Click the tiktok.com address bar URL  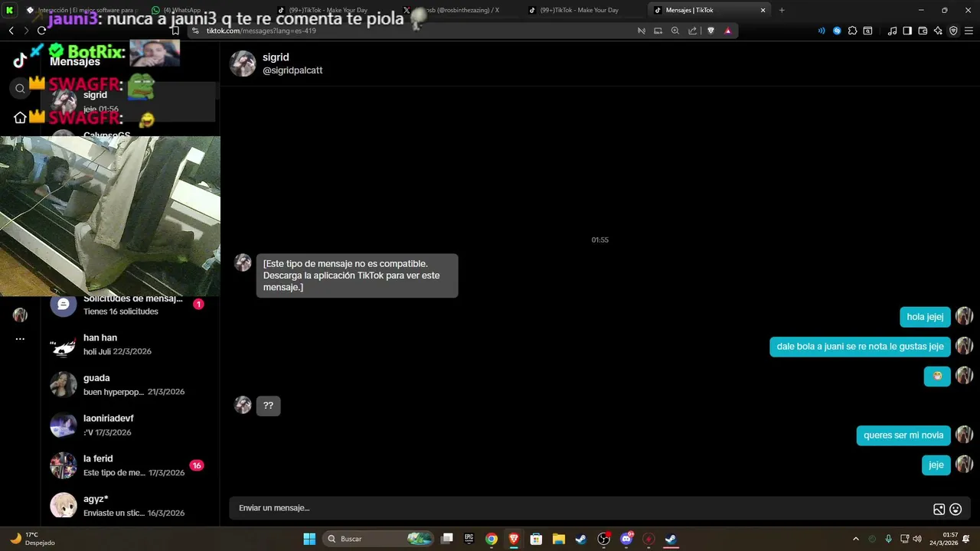(261, 31)
